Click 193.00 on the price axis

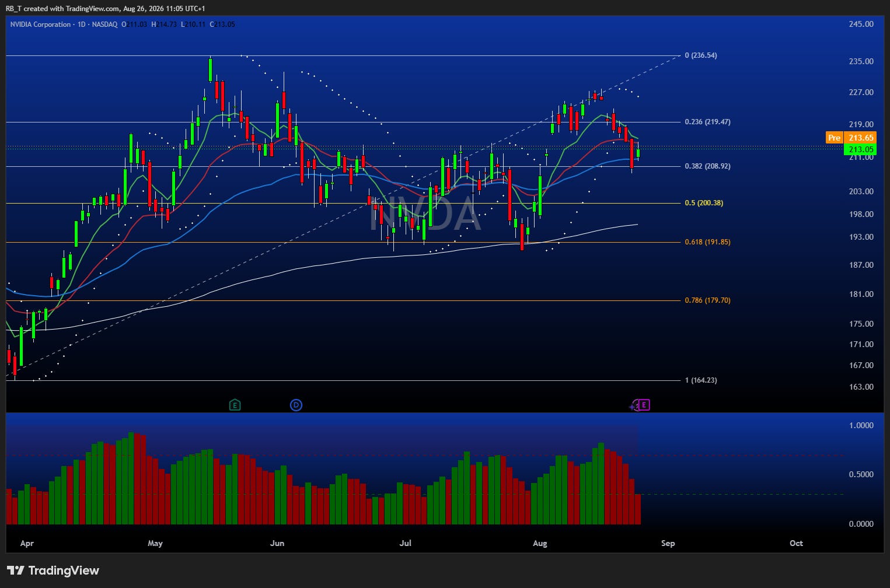tap(861, 237)
